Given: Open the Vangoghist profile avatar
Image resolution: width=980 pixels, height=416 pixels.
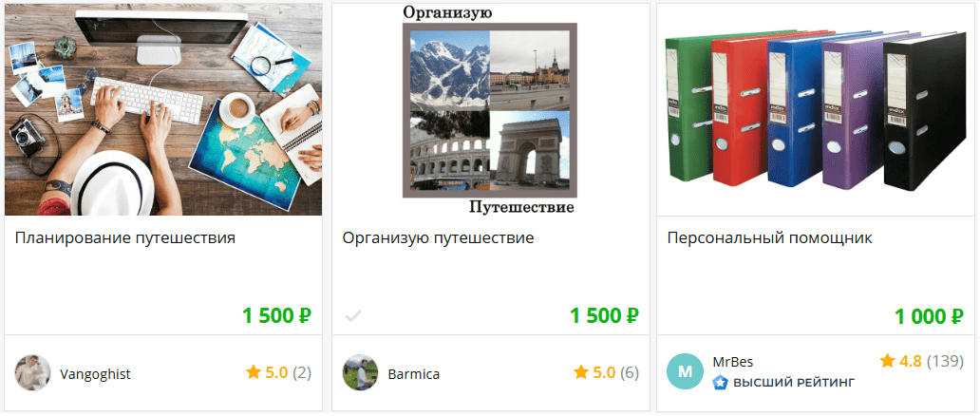Looking at the screenshot, I should pyautogui.click(x=32, y=373).
